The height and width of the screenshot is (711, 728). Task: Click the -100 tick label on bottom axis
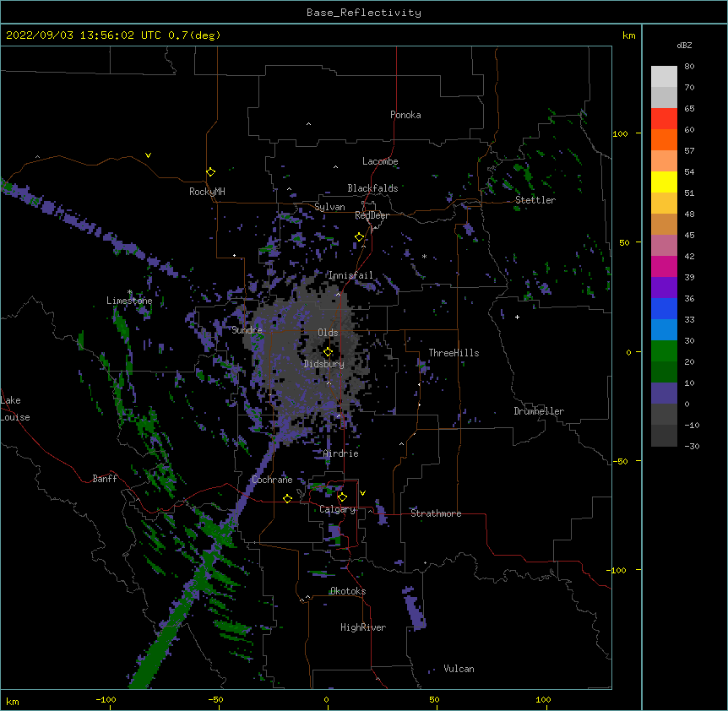pyautogui.click(x=106, y=700)
